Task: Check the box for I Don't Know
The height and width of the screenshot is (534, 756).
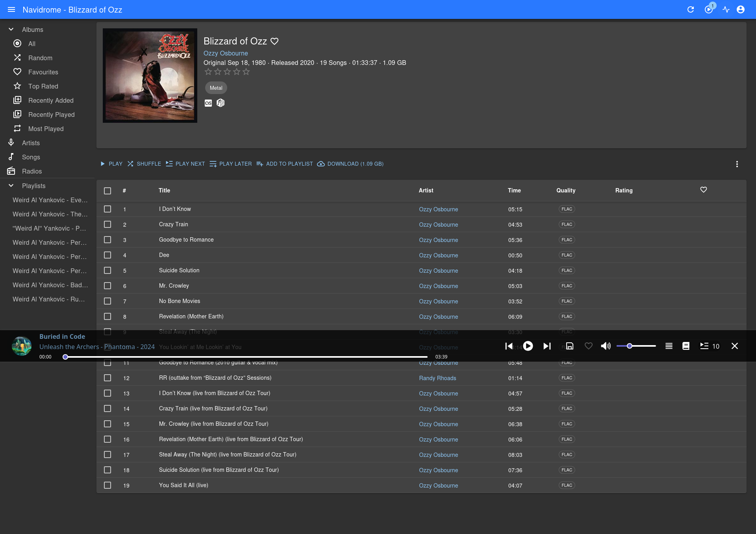Action: click(107, 209)
